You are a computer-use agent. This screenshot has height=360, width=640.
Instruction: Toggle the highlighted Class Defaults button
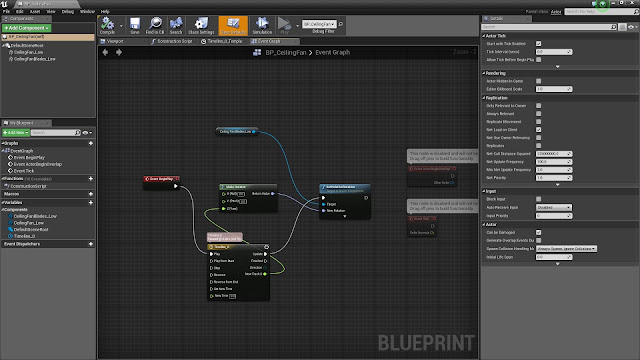click(233, 25)
